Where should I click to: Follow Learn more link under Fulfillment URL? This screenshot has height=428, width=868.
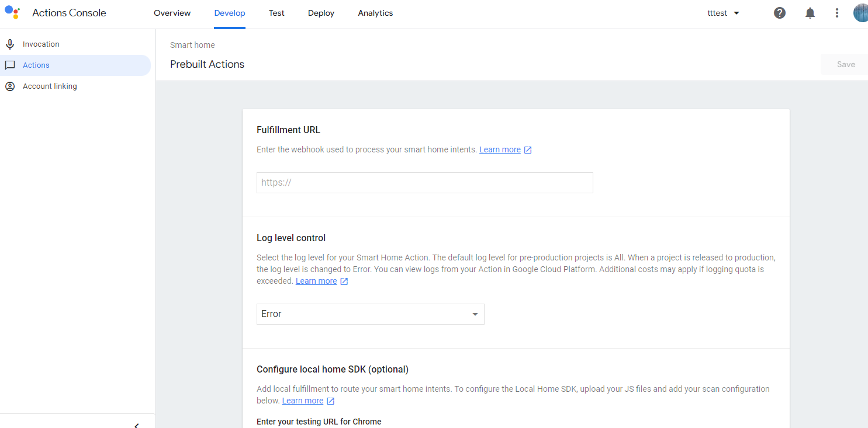click(500, 149)
